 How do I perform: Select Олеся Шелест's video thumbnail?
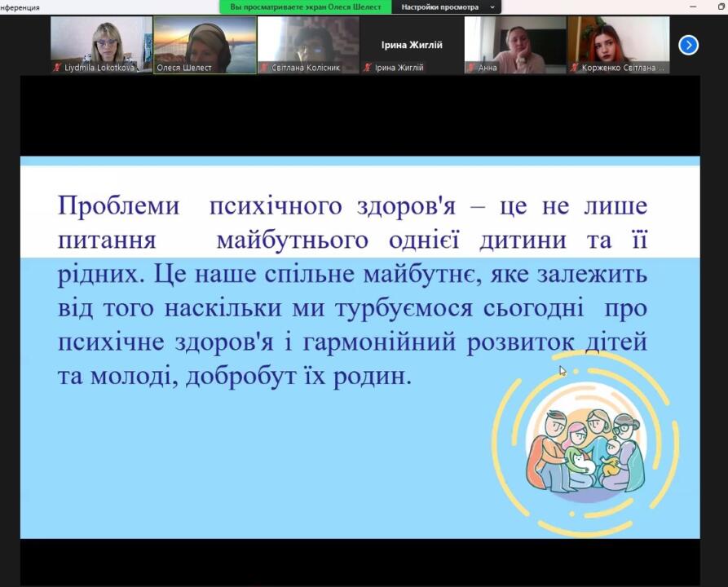pos(205,45)
